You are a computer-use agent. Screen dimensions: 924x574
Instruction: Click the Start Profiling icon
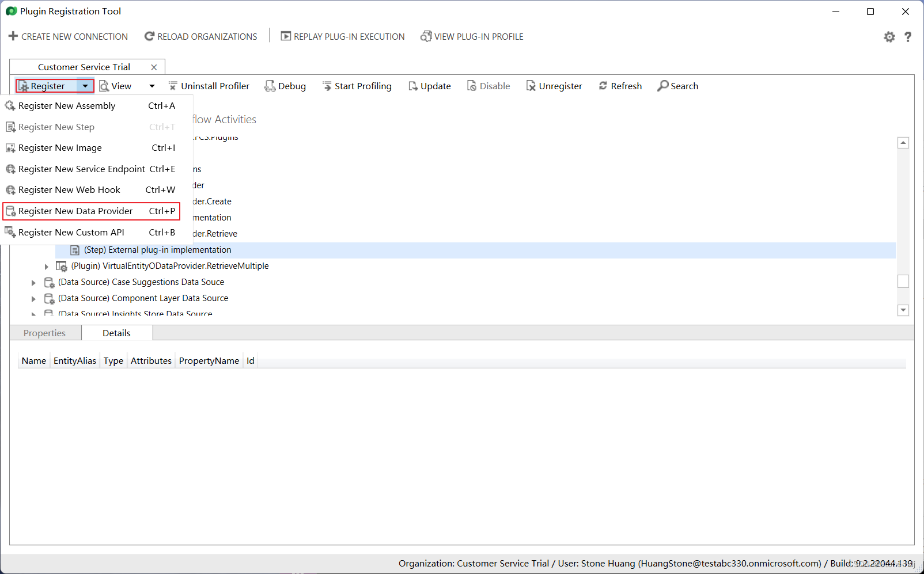coord(327,86)
